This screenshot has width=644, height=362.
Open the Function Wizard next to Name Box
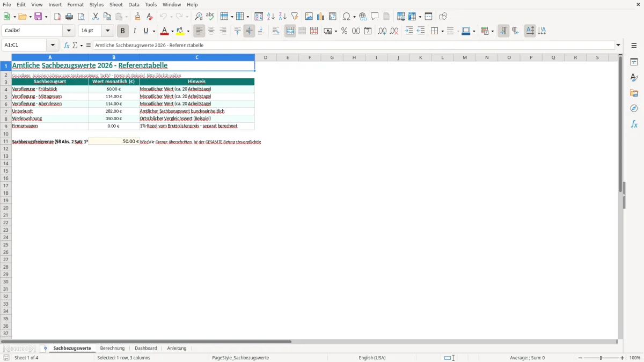[x=67, y=46]
